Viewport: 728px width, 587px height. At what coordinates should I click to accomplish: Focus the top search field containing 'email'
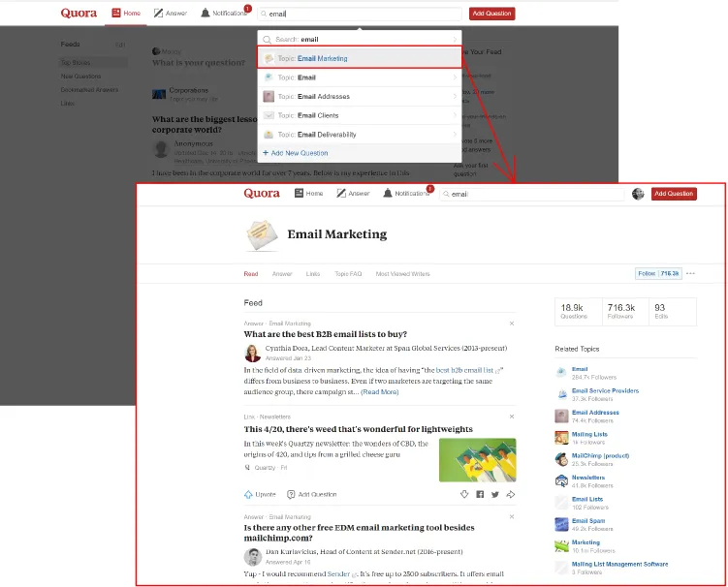360,14
